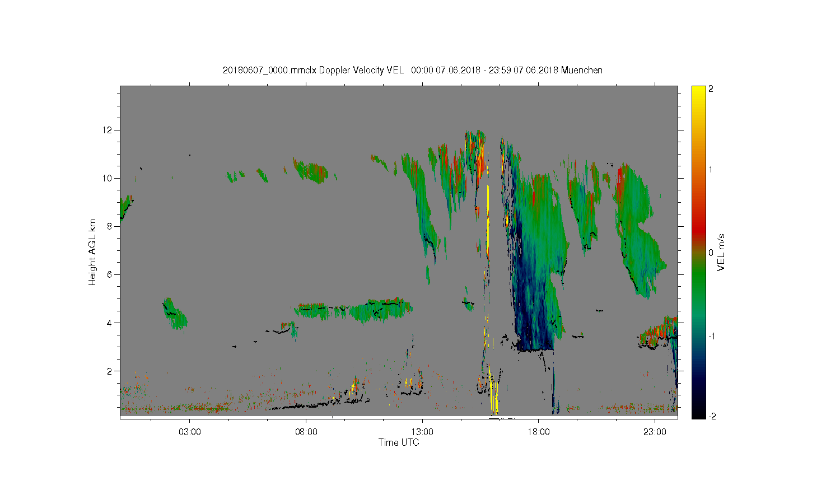Click the 18:00 time tick label
Screen dimensions: 840x504
click(x=538, y=432)
